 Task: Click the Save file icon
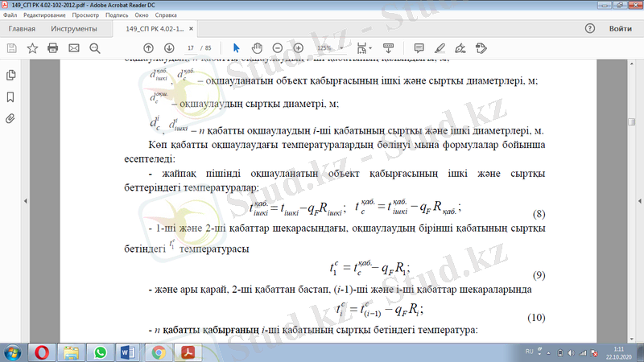(x=11, y=48)
